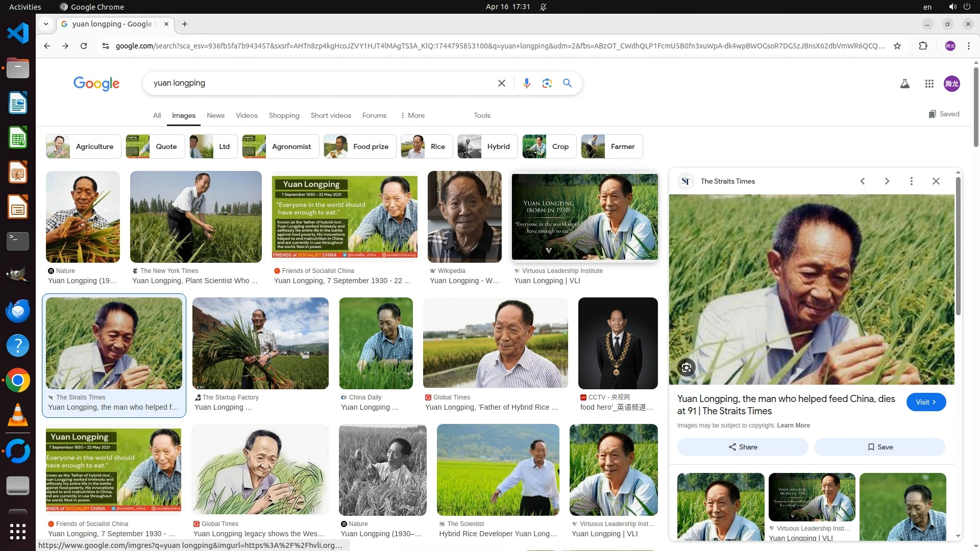Click the Google apps grid icon
This screenshot has width=980, height=551.
[929, 84]
